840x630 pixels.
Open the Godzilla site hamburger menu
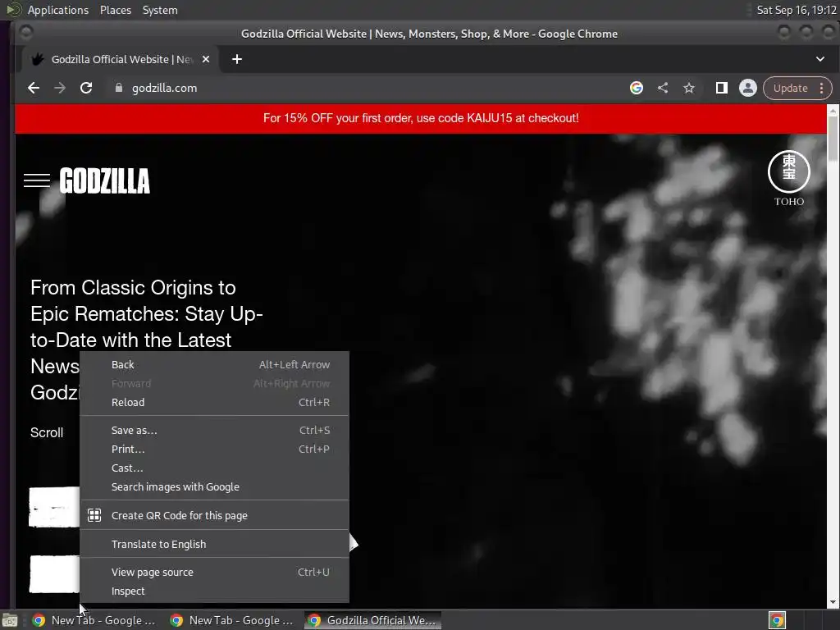pyautogui.click(x=37, y=180)
